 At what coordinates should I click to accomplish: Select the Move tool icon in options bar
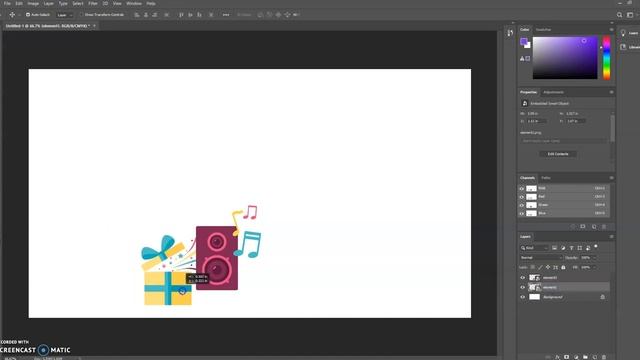[12, 15]
